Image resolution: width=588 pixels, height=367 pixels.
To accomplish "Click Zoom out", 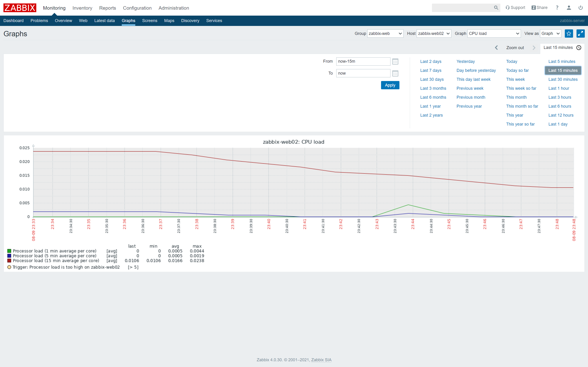I will click(515, 48).
